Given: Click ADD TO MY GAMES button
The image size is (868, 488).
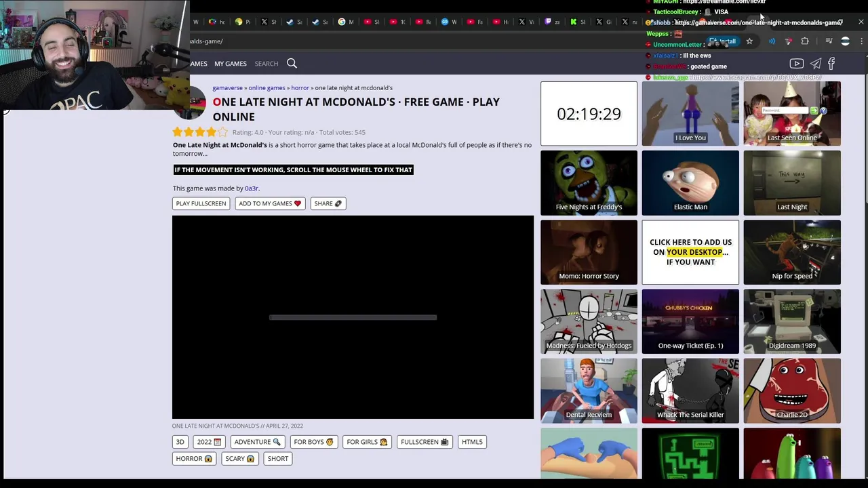Looking at the screenshot, I should 270,203.
